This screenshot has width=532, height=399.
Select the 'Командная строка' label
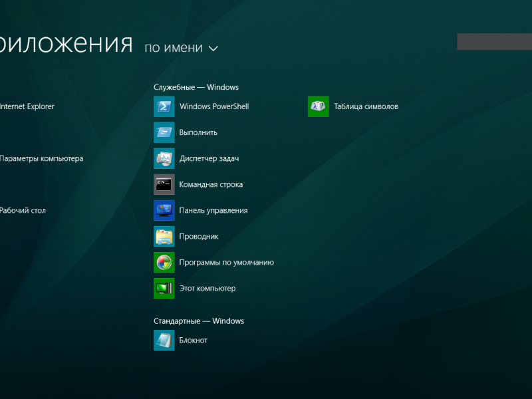(x=211, y=185)
